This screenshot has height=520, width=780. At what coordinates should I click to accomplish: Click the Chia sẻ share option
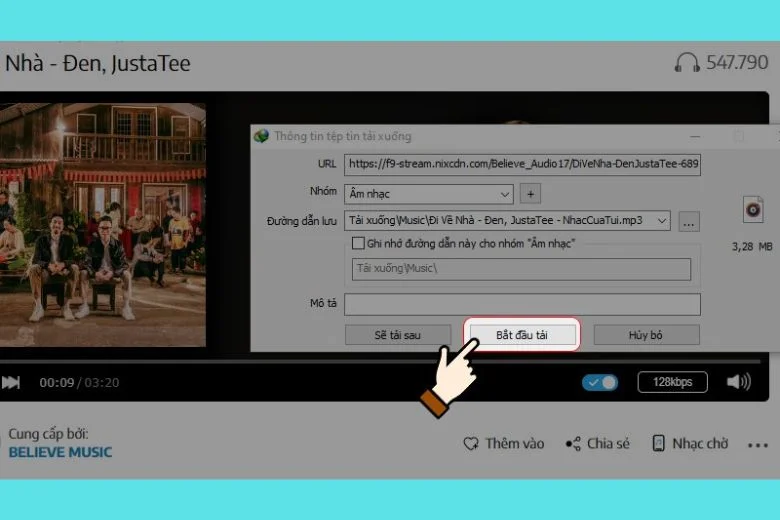(x=597, y=443)
